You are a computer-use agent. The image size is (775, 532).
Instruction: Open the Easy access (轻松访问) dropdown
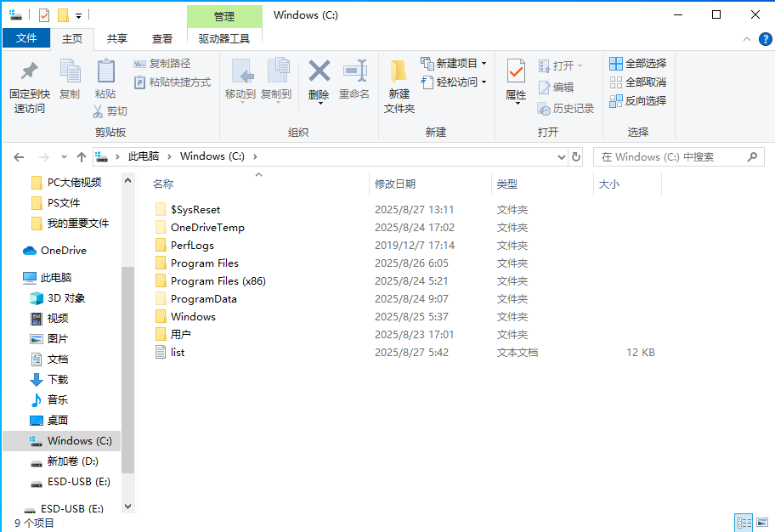[454, 82]
